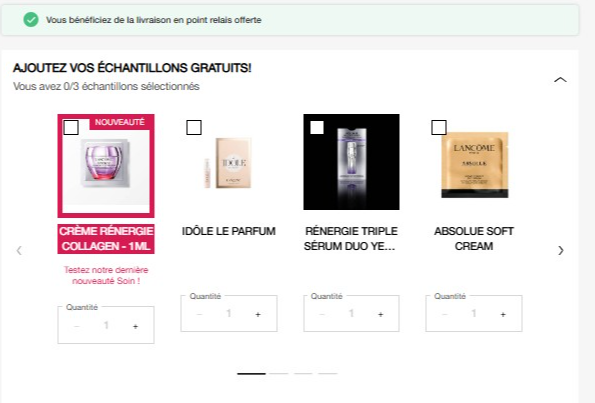Increase quantity of Idôle Le Parfum

point(258,314)
